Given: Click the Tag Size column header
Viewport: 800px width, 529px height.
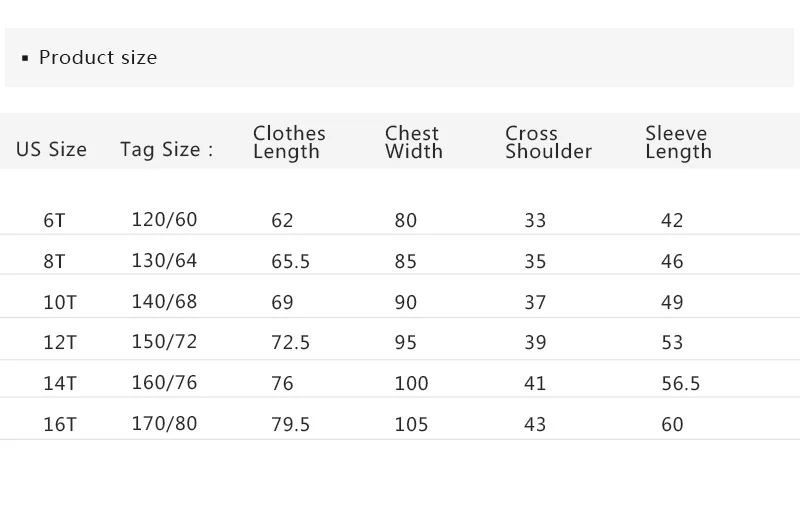Looking at the screenshot, I should [x=166, y=150].
